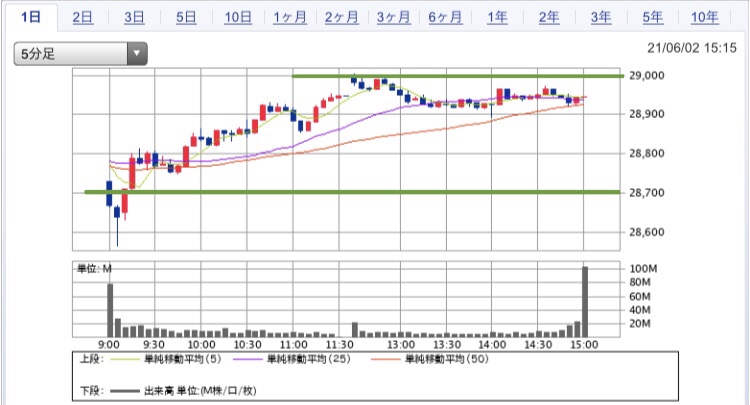Click the opening volume bar at 9:00
750x405 pixels.
(110, 310)
